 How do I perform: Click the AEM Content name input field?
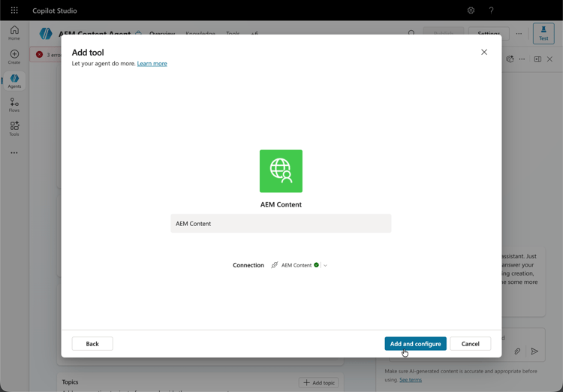281,224
